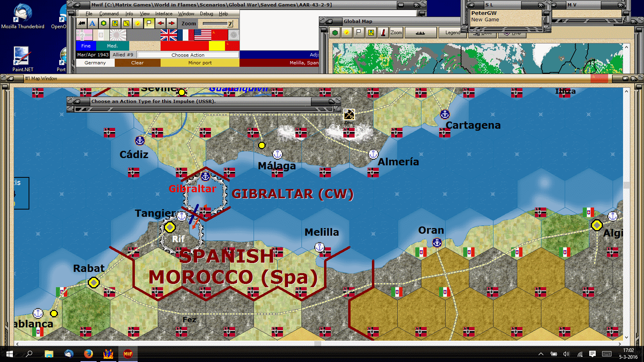Click the ship silhouette button in Global Map
Screen dimensions: 644x362
click(x=420, y=33)
